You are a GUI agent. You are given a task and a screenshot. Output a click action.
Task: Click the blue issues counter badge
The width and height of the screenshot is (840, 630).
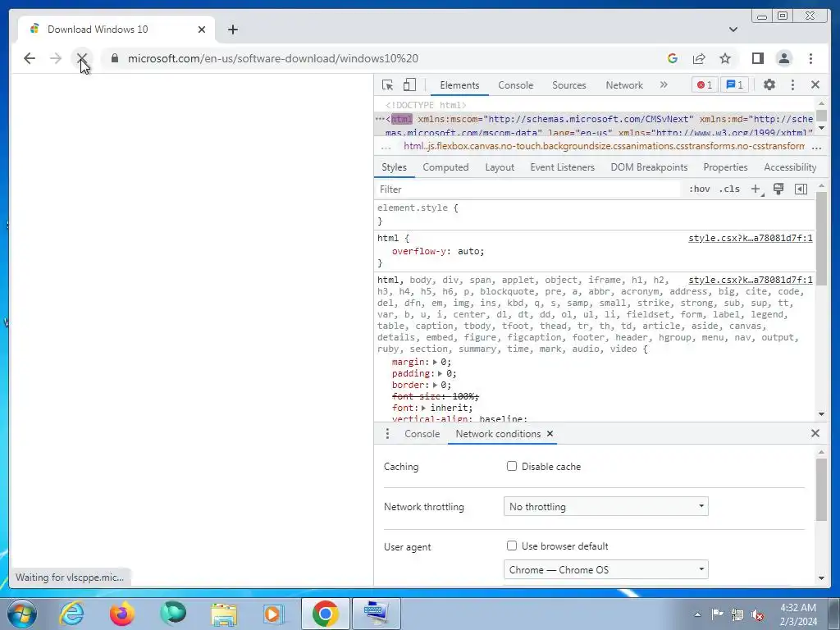(734, 84)
